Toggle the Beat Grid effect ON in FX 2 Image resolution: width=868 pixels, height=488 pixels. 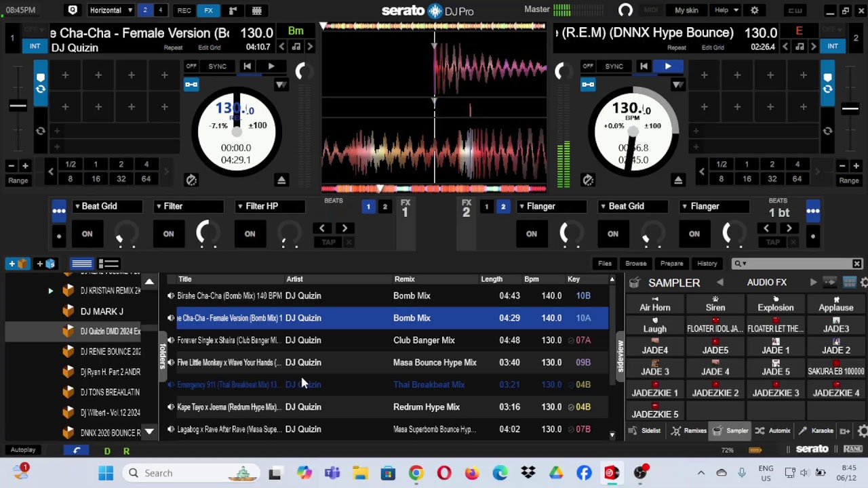[x=612, y=234]
